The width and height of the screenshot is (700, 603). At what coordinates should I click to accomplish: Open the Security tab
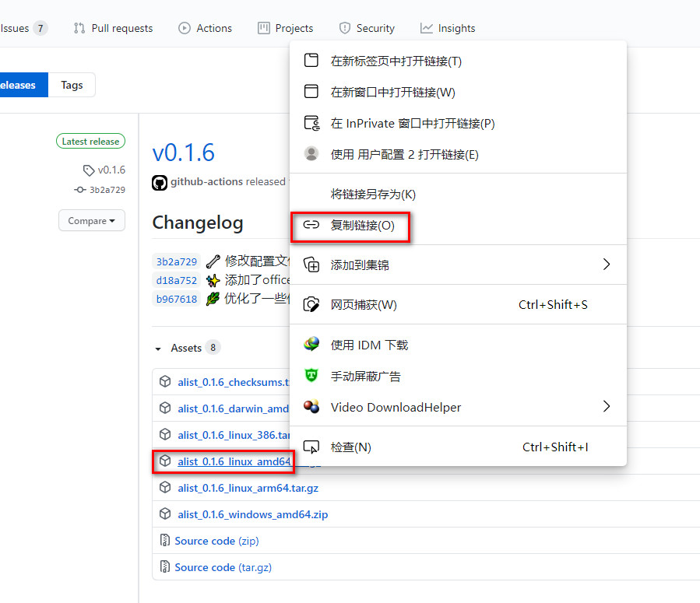point(367,28)
